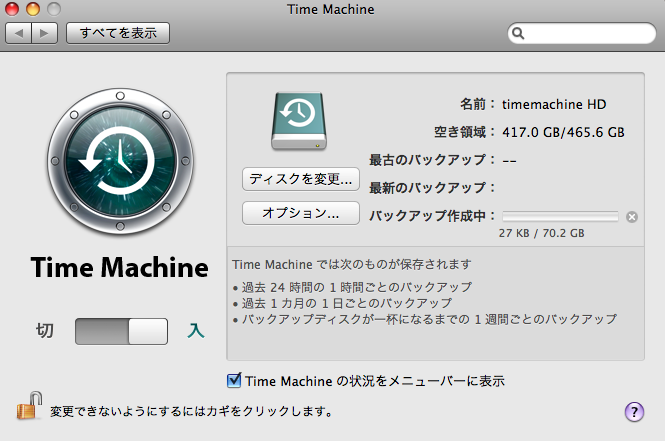Open the オプション... settings button

[300, 213]
